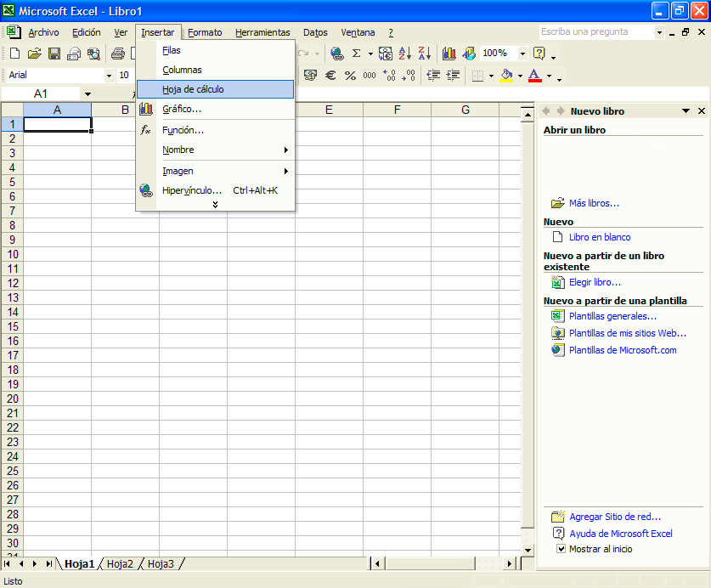This screenshot has width=711, height=588.
Task: Click the 'Elegir libro...' link
Action: click(595, 282)
